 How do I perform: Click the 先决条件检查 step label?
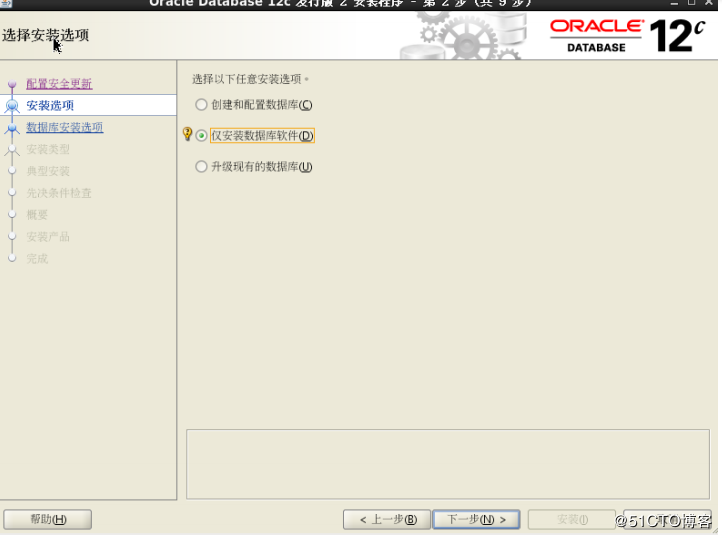[x=59, y=193]
